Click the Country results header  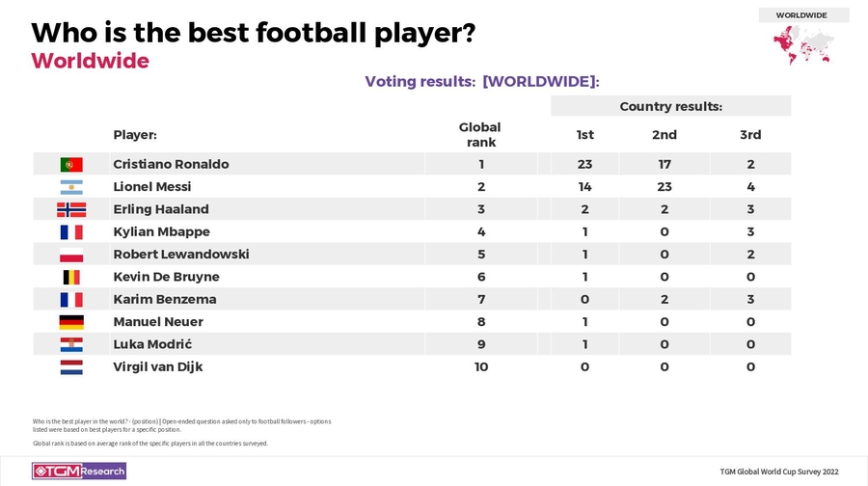(670, 106)
